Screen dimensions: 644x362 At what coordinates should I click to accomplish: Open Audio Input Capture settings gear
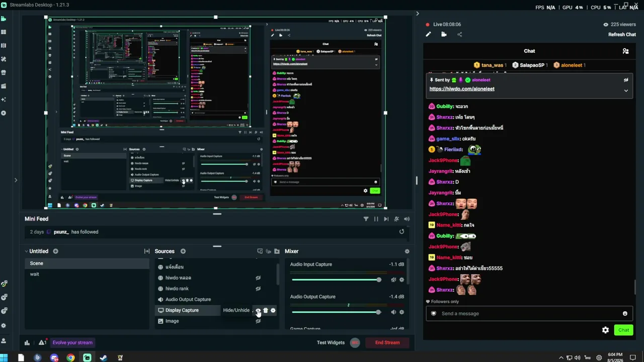tap(401, 280)
